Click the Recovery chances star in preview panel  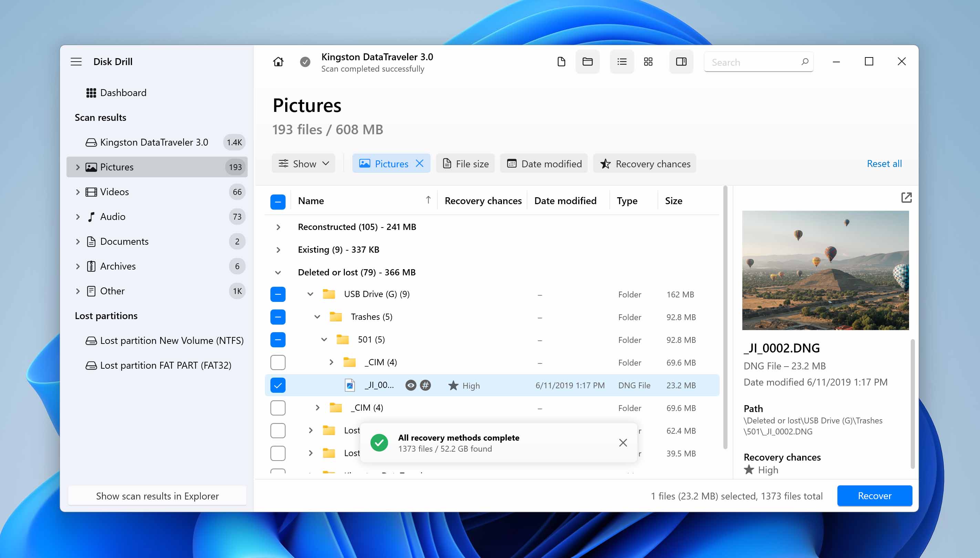pos(749,470)
